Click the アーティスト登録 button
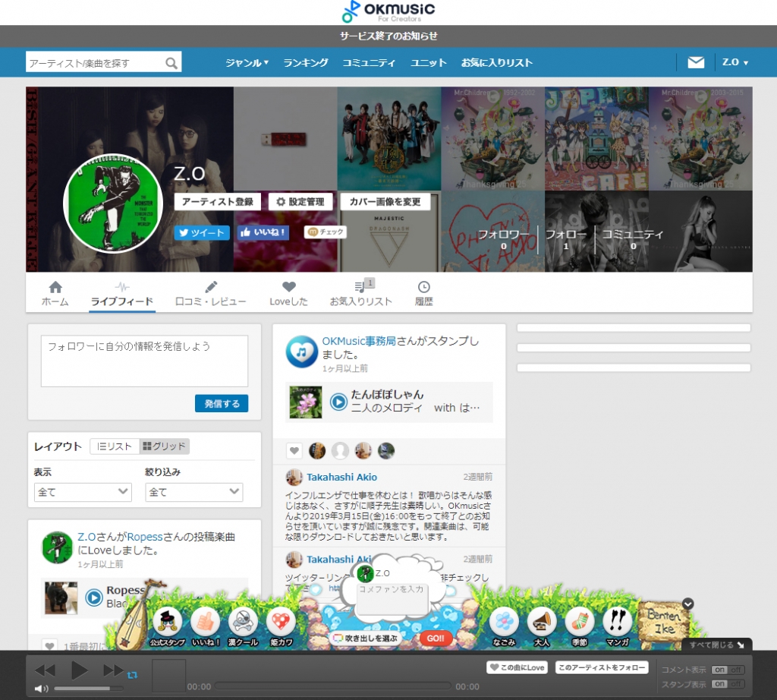Screen dimensions: 777x700 tap(218, 201)
